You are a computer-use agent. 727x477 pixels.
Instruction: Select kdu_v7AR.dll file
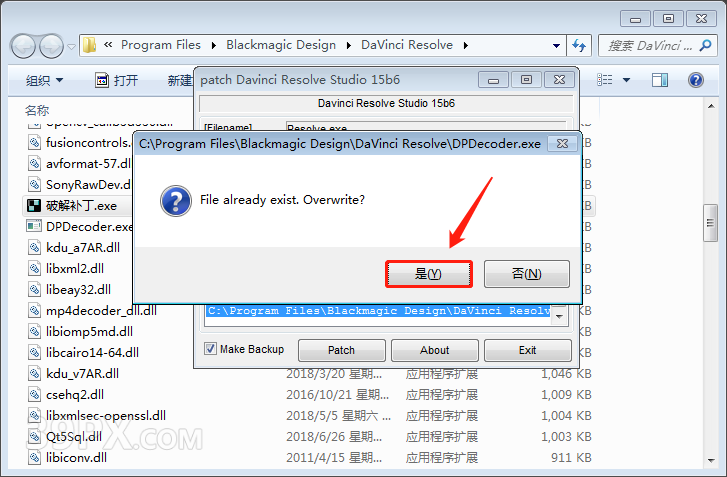[83, 373]
